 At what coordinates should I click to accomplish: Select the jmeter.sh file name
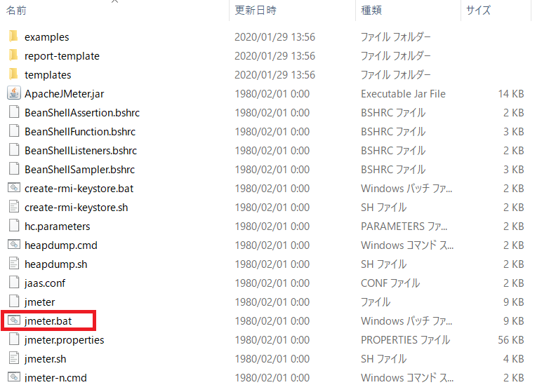pos(45,359)
